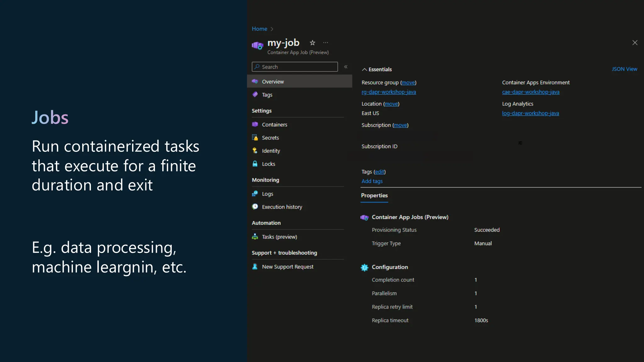Click the Tasks (preview) automation icon

pos(255,237)
